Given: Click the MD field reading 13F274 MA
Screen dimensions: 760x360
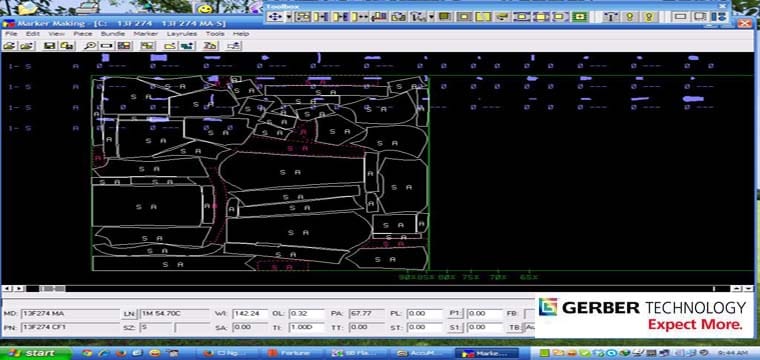Looking at the screenshot, I should [x=70, y=313].
